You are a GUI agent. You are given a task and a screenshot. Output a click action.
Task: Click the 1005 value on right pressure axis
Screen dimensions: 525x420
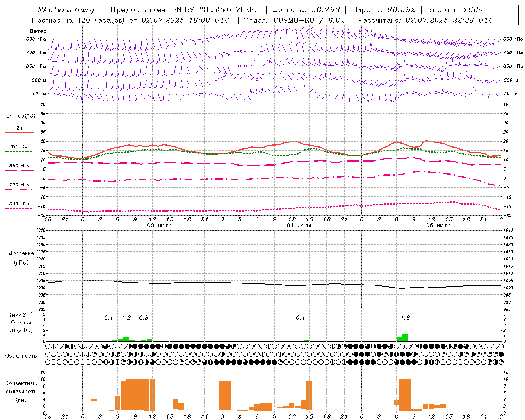click(x=509, y=281)
